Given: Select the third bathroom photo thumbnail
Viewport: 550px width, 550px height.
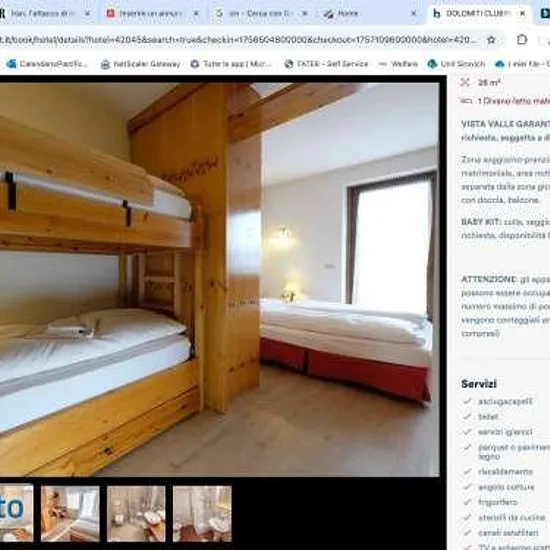Looking at the screenshot, I should click(x=136, y=514).
